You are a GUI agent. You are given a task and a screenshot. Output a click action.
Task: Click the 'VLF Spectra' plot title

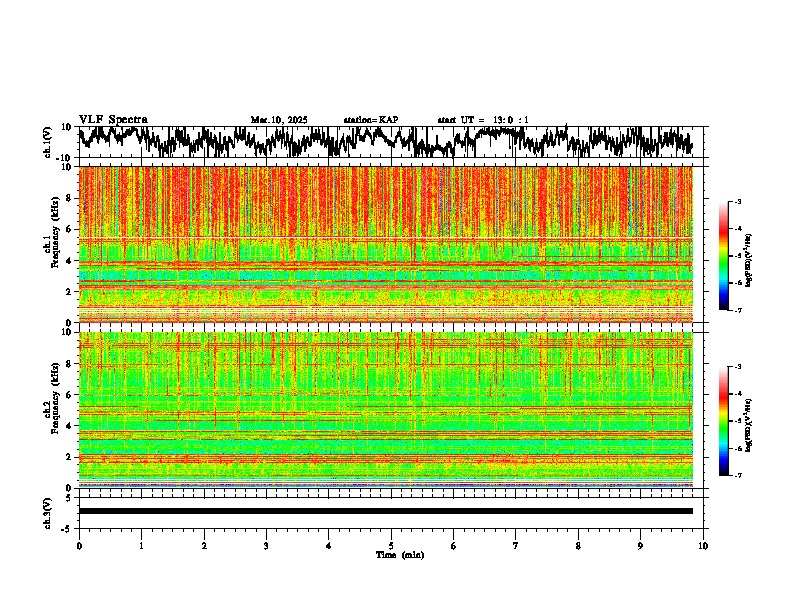click(x=113, y=119)
